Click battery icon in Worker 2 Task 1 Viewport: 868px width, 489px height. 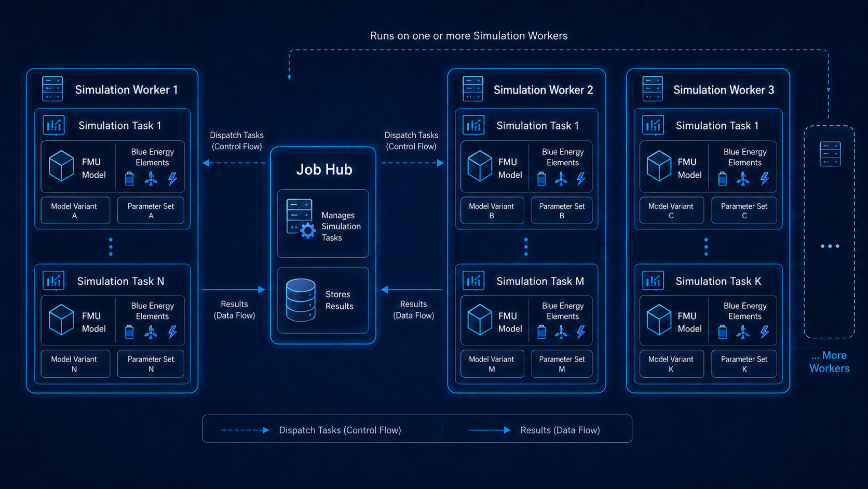541,179
